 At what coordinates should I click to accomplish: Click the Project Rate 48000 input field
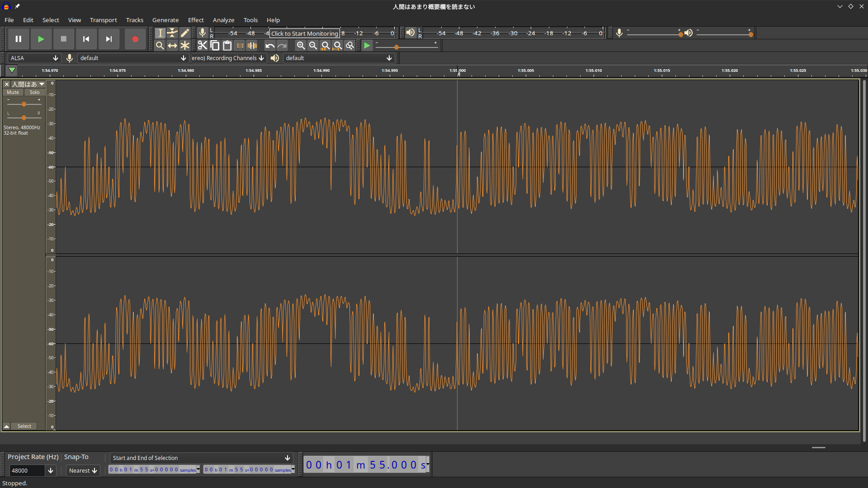[27, 470]
